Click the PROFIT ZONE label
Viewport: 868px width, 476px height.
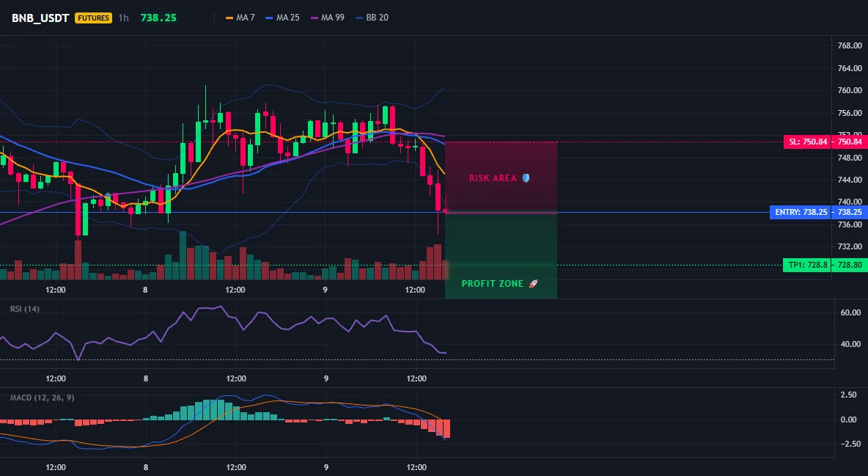click(x=493, y=284)
